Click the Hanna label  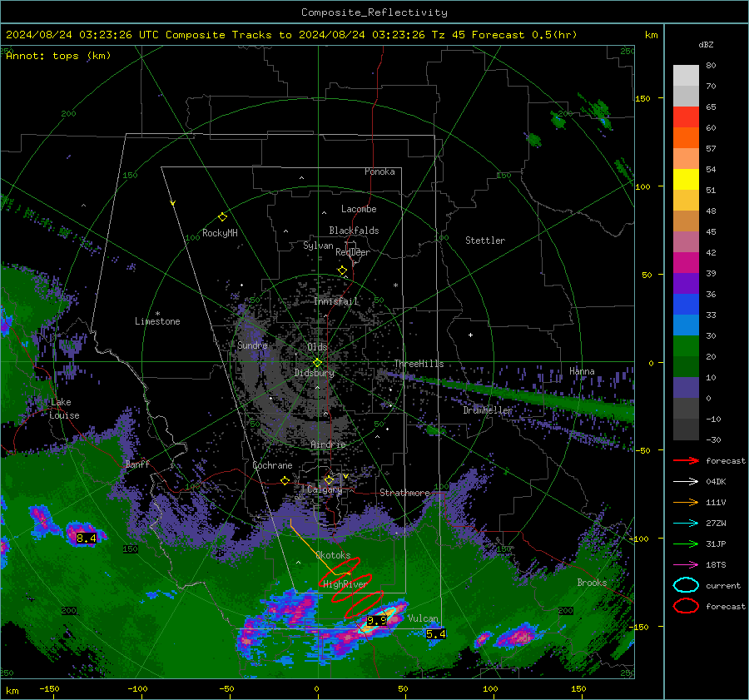point(582,371)
